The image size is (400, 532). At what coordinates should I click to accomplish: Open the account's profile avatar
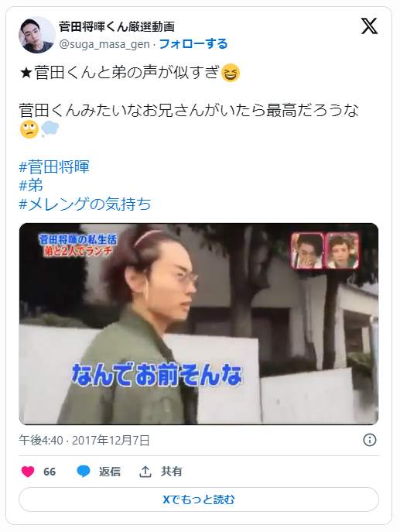[x=36, y=35]
